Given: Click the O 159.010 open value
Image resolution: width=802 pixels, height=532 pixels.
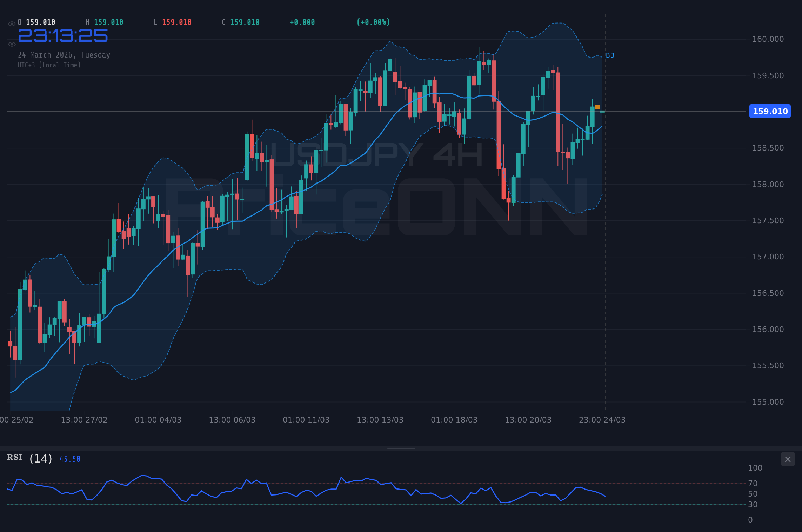Looking at the screenshot, I should coord(37,22).
